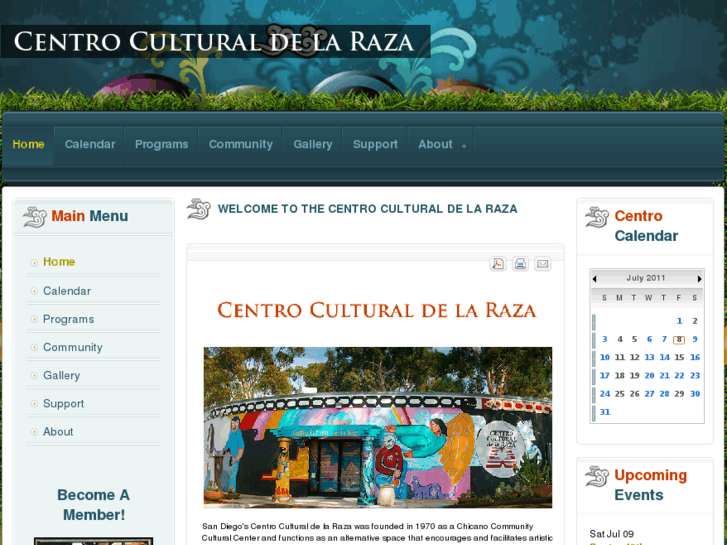The width and height of the screenshot is (727, 545).
Task: Click the July 2011 calendar title
Action: tap(645, 278)
